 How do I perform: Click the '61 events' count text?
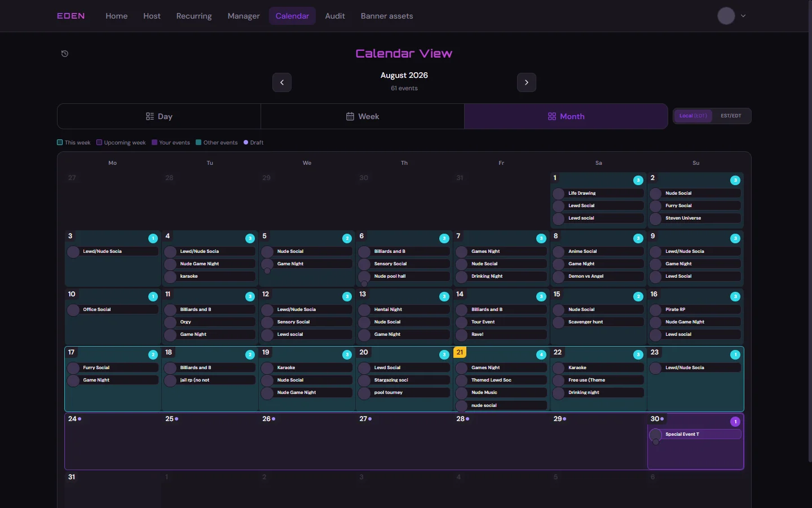404,89
